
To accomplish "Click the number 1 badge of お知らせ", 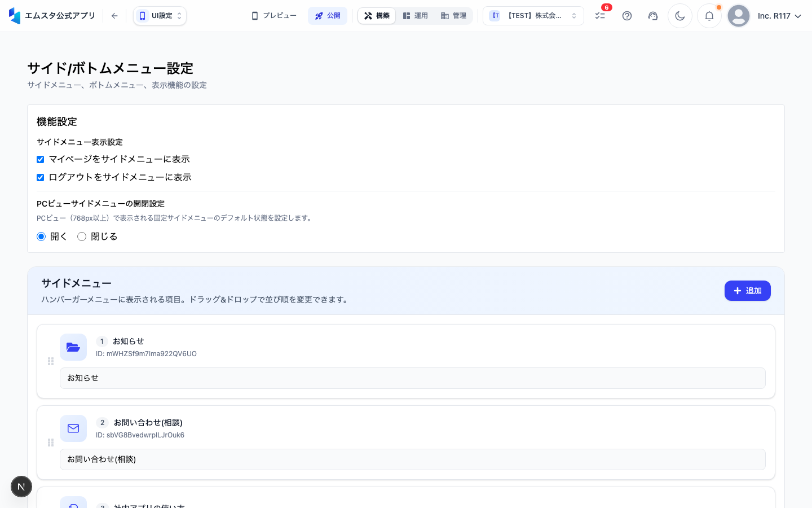I will click(102, 341).
